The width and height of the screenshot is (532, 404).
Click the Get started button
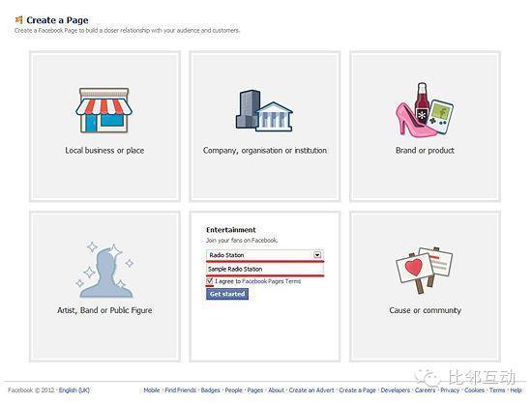[227, 294]
